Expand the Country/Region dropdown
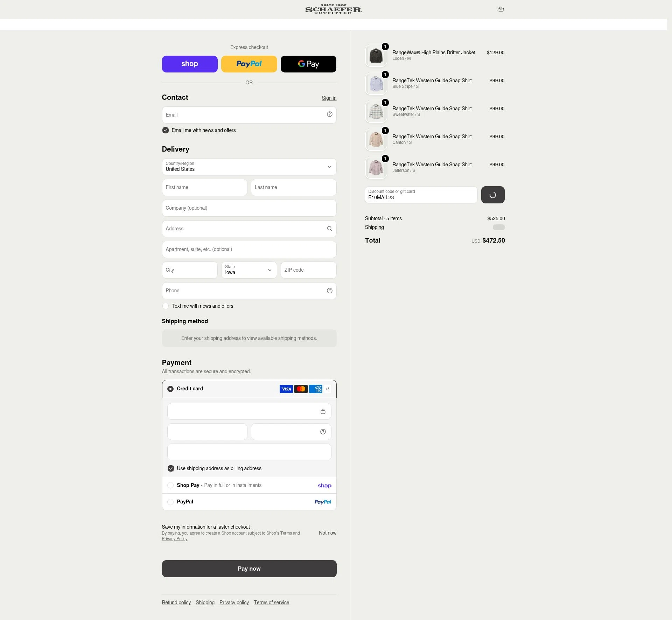The width and height of the screenshot is (672, 620). [249, 167]
